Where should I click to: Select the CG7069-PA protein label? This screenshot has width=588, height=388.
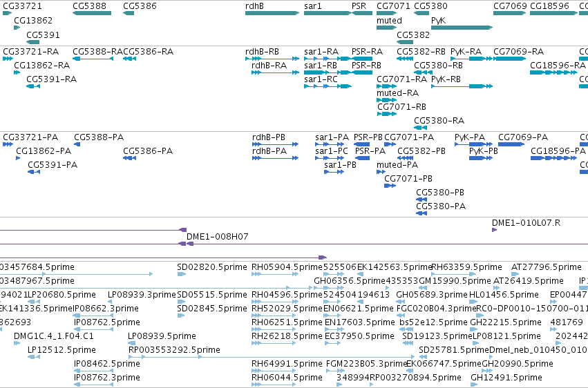[523, 137]
